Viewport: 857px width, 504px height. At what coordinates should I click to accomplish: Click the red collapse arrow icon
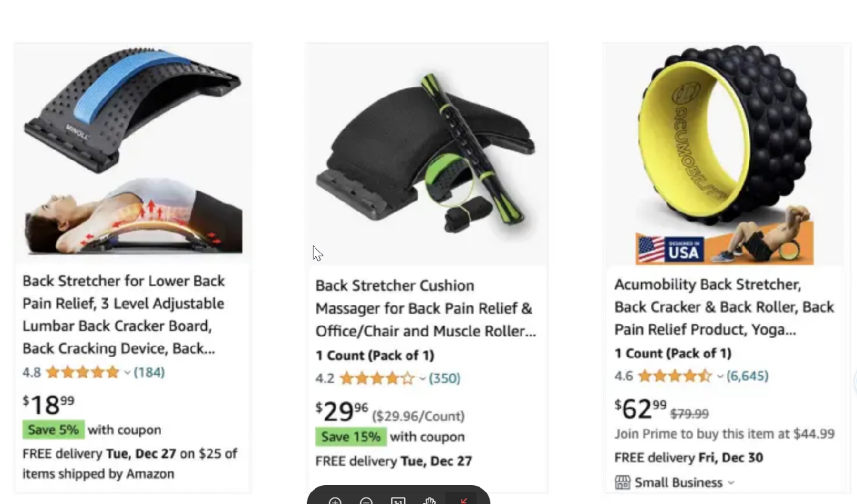(x=463, y=501)
